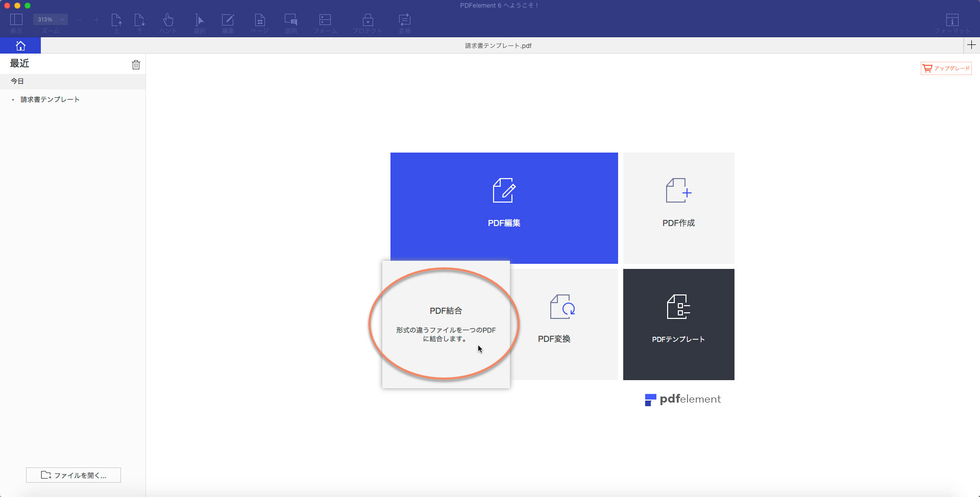Click the PDF作成 tile
This screenshot has width=980, height=497.
[679, 208]
